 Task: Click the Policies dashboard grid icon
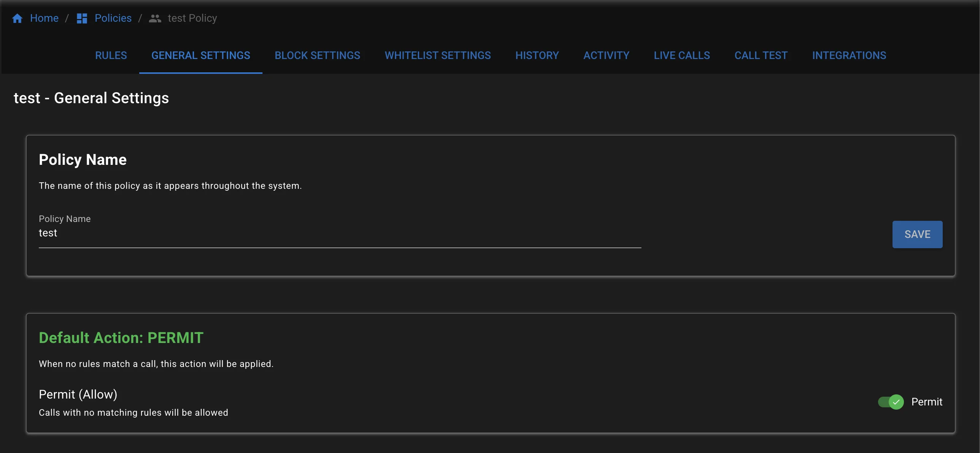(82, 18)
